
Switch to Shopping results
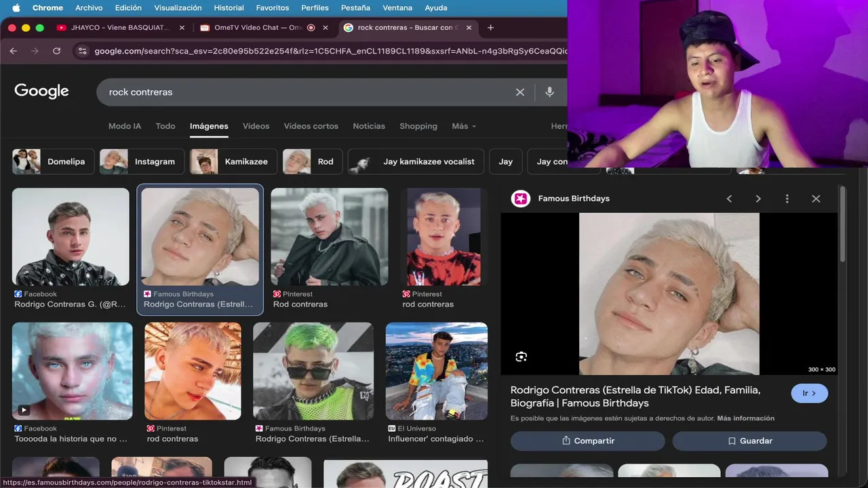click(418, 126)
